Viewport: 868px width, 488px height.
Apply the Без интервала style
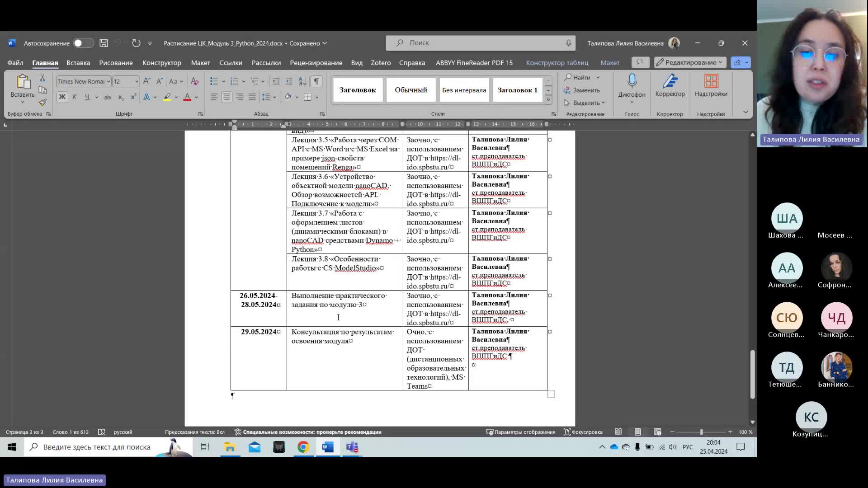(464, 90)
